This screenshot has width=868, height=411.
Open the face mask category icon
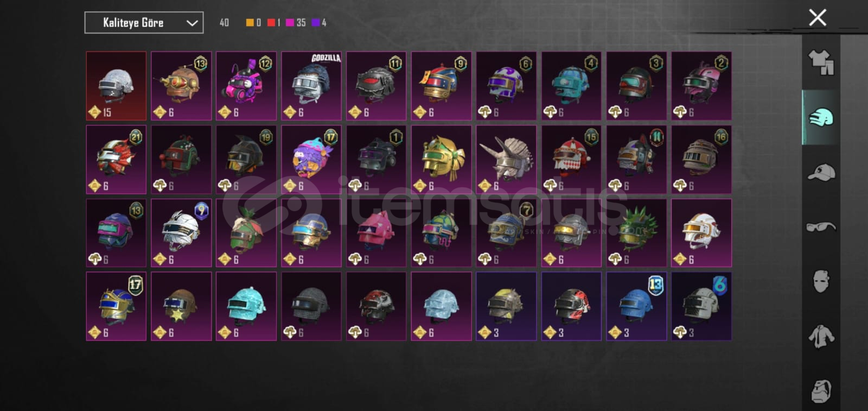821,281
